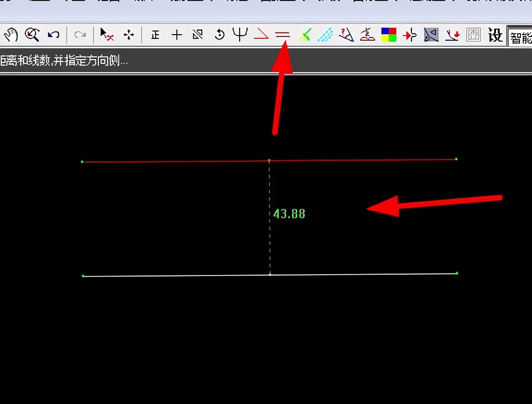This screenshot has height=404, width=532.
Task: Click the red arrow notch icon
Action: [410, 35]
